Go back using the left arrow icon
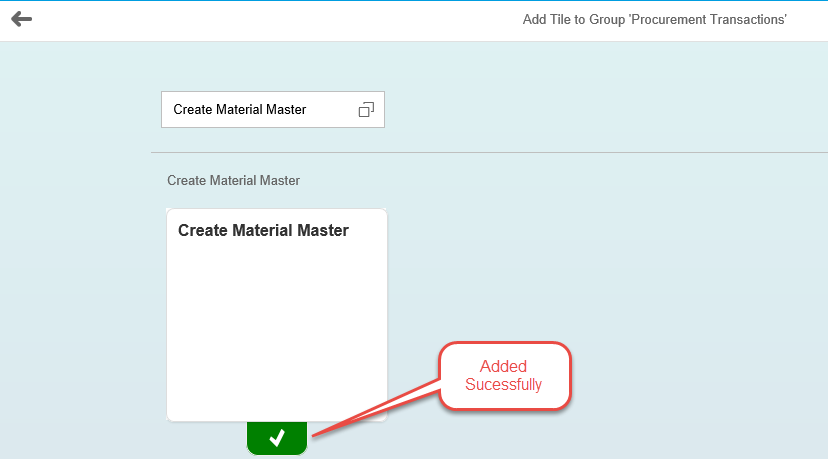The width and height of the screenshot is (828, 459). click(22, 19)
